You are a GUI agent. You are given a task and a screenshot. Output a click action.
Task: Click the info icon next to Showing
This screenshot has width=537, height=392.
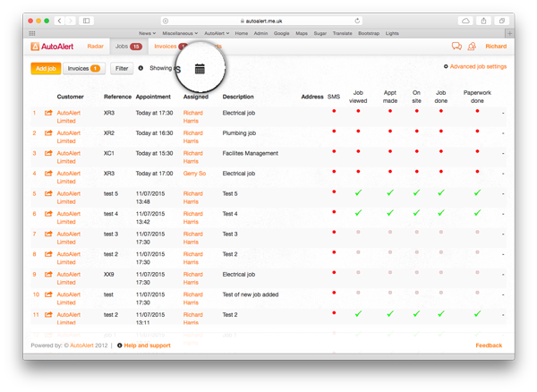click(x=141, y=68)
